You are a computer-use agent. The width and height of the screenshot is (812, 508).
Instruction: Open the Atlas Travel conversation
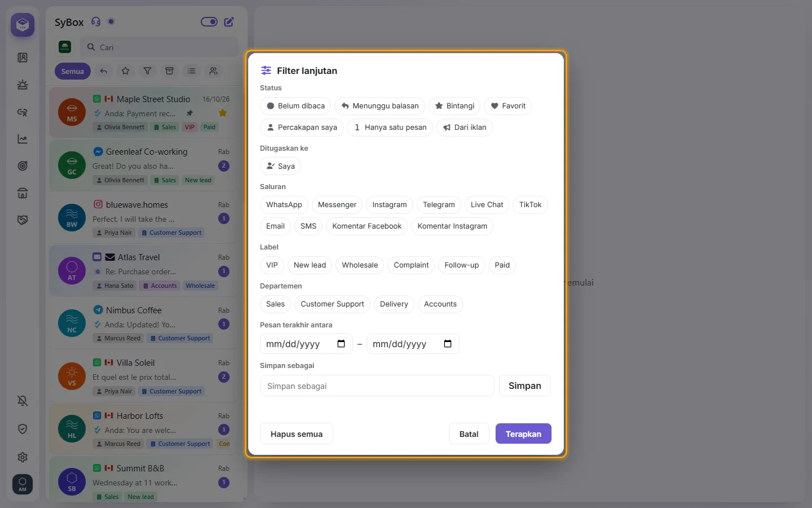[145, 271]
